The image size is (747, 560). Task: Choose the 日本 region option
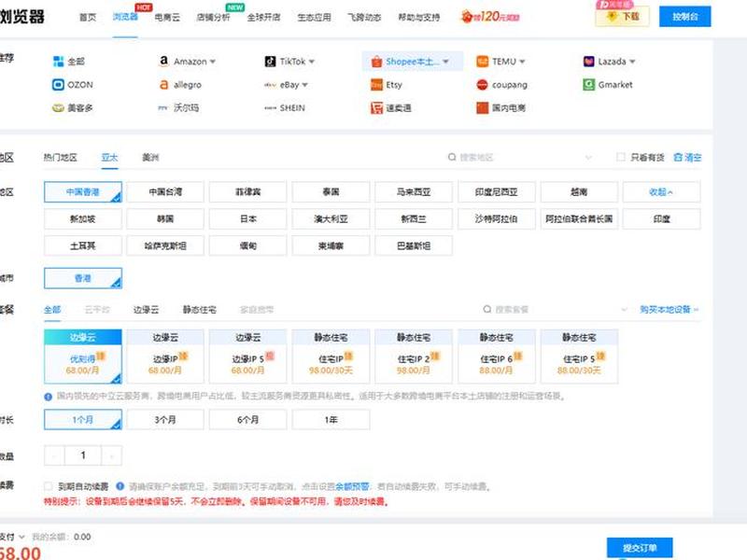[x=247, y=219]
